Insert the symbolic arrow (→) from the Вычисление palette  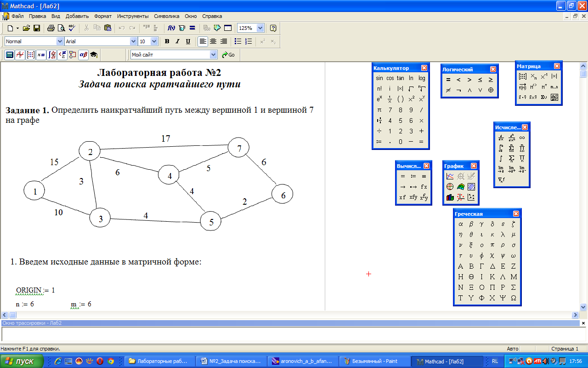click(x=402, y=187)
